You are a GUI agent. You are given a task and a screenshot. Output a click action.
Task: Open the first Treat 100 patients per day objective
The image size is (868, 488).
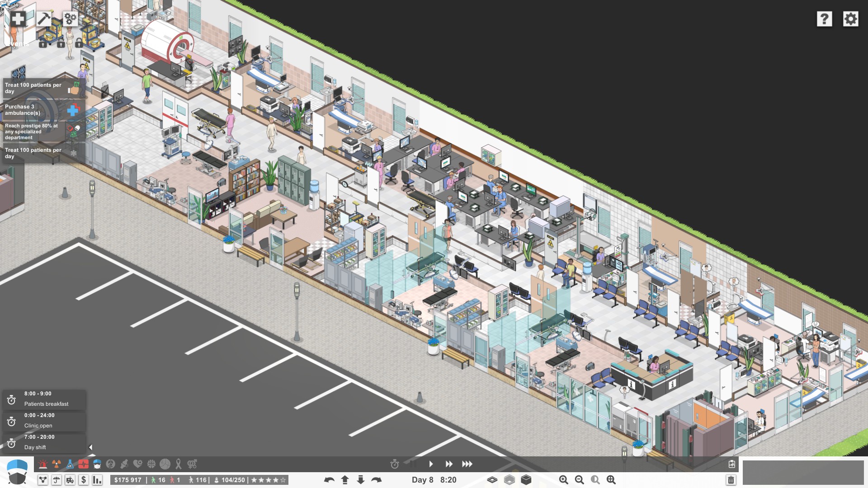coord(43,88)
